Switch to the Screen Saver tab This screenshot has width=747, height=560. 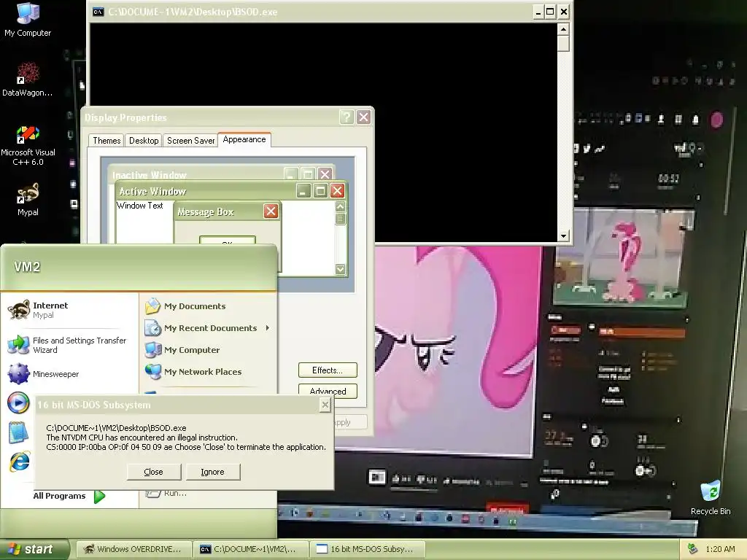(x=190, y=141)
